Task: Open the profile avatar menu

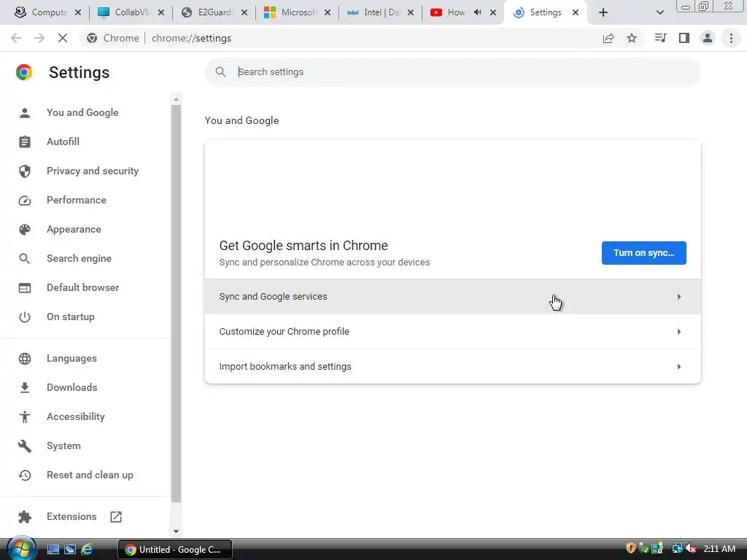Action: 708,38
